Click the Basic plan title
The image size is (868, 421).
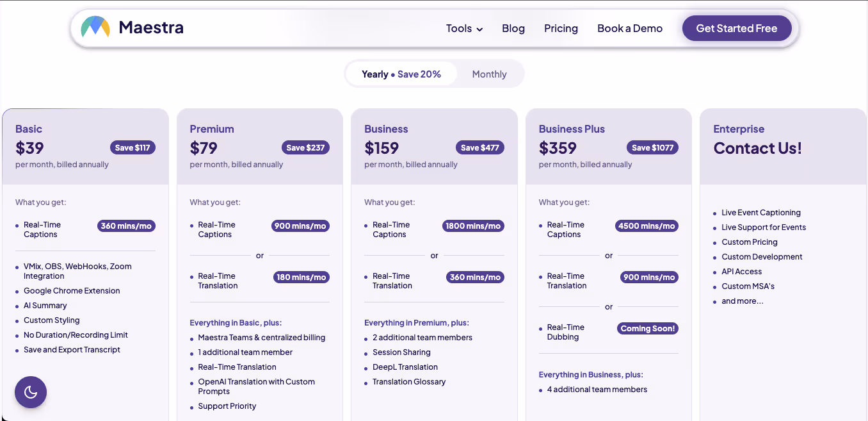29,129
